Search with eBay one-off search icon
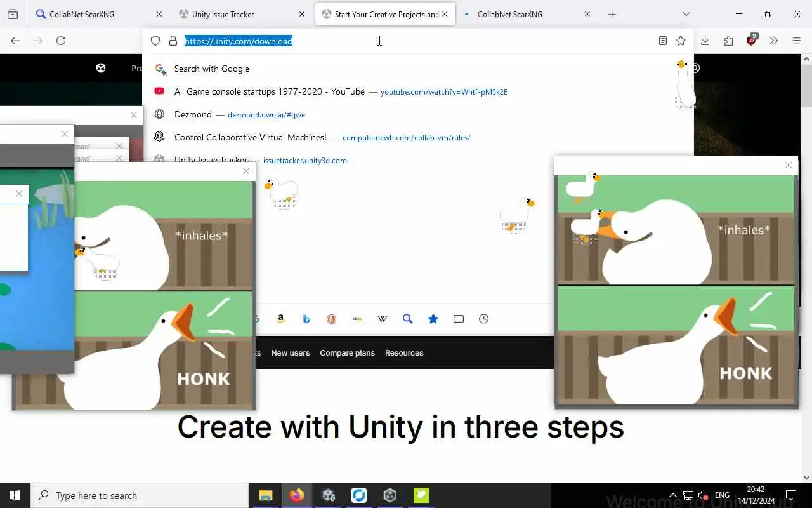This screenshot has height=508, width=812. (357, 319)
